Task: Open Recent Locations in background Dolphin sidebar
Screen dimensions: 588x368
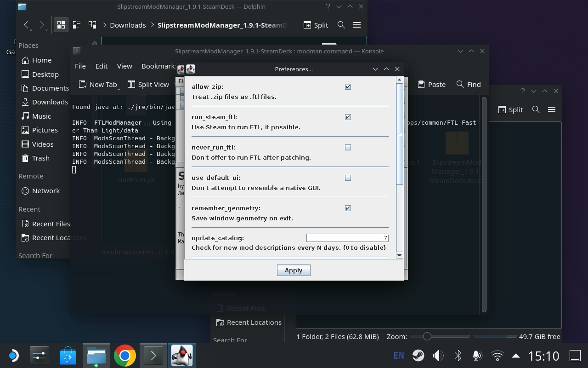Action: click(x=249, y=322)
